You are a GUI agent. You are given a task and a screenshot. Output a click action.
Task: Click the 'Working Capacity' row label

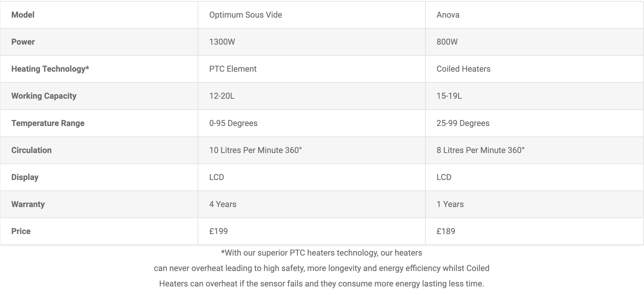(44, 96)
